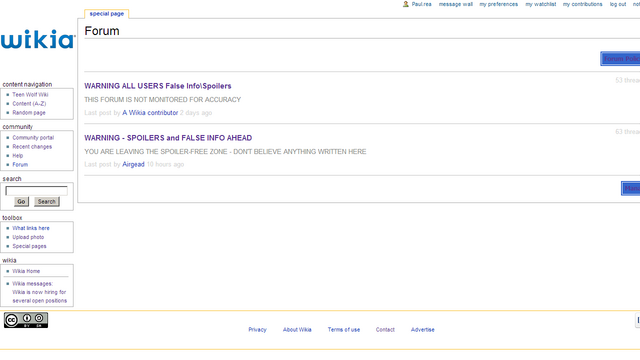This screenshot has height=360, width=640.
Task: Click the '10 hours ago' timestamp
Action: pos(165,164)
